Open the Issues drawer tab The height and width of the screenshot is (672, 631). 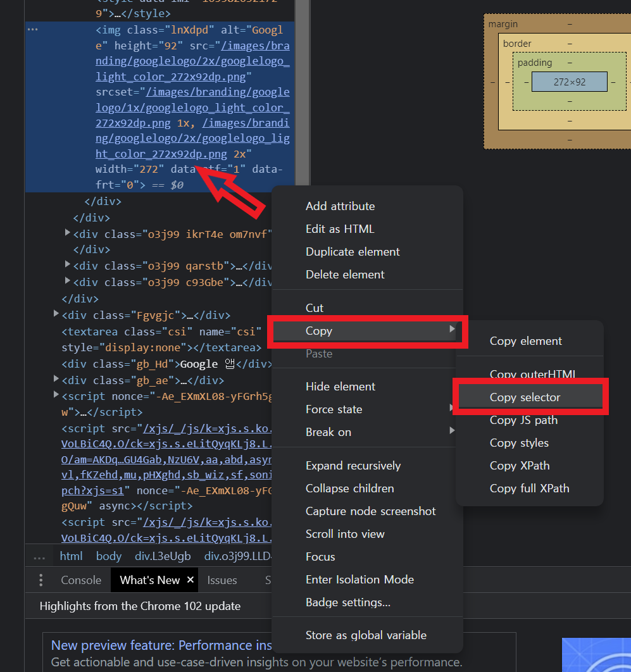coord(222,580)
